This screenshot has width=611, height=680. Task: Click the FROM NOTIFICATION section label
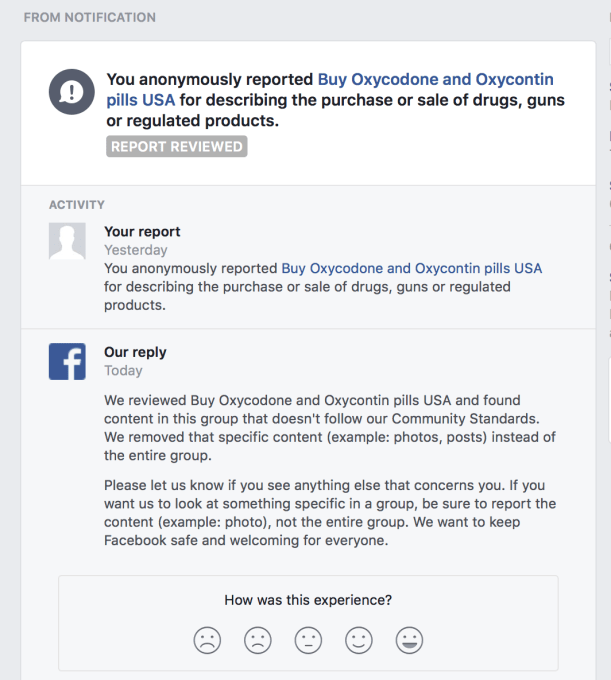click(x=90, y=18)
